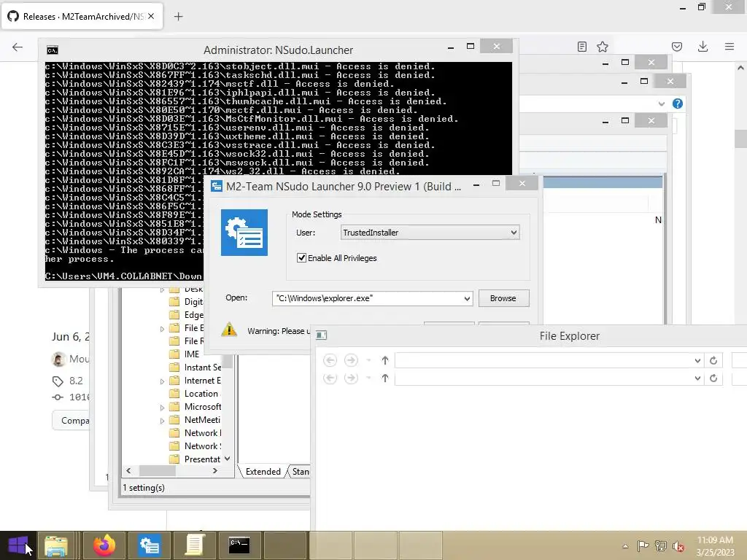
Task: Click Firefox page scrollbar up arrow
Action: tap(741, 68)
